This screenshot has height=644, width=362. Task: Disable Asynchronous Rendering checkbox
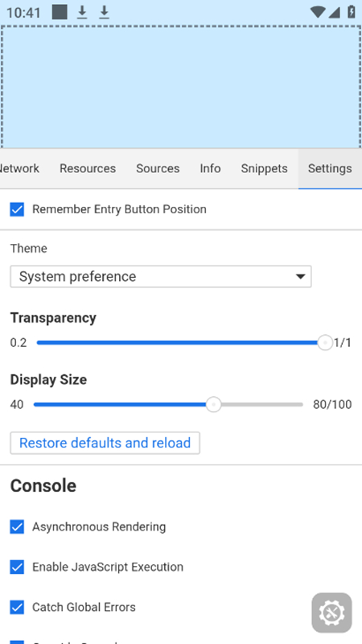17,526
